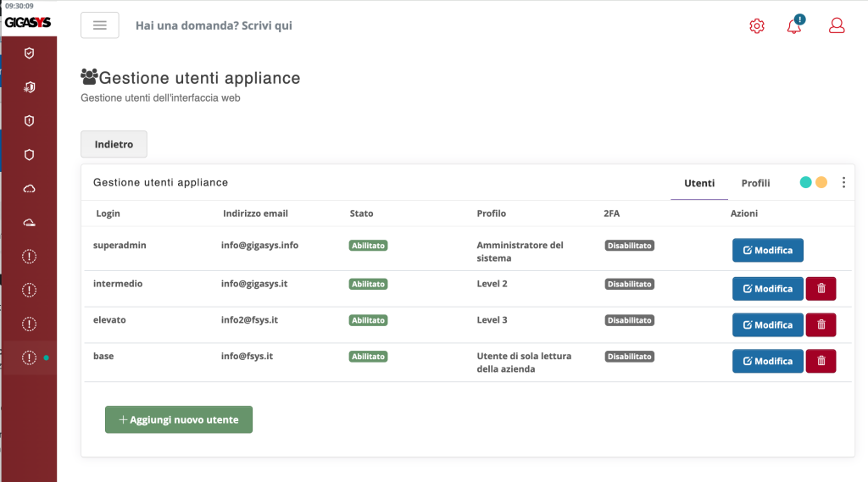Click the Abilitato badge for superadmin
The image size is (868, 482).
click(368, 246)
